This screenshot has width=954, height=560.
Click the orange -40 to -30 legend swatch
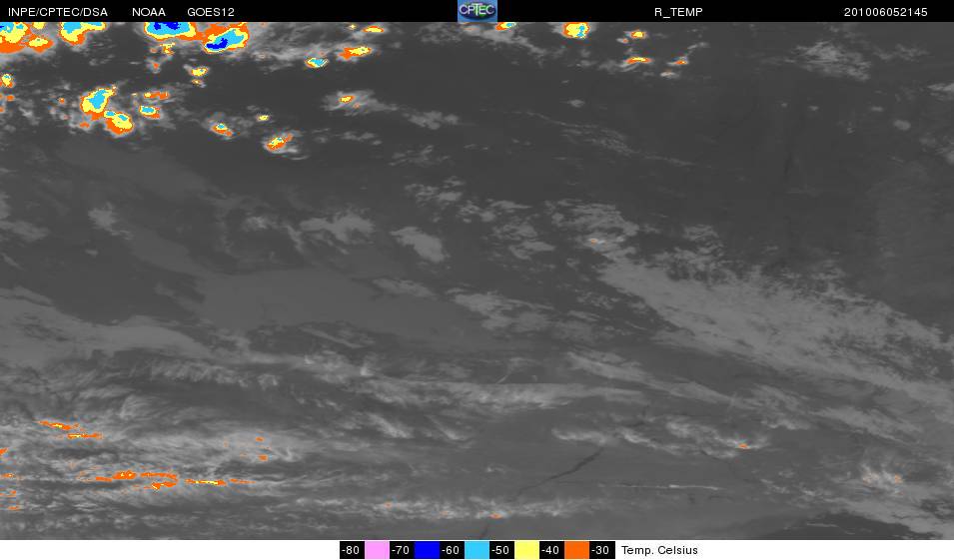[576, 550]
